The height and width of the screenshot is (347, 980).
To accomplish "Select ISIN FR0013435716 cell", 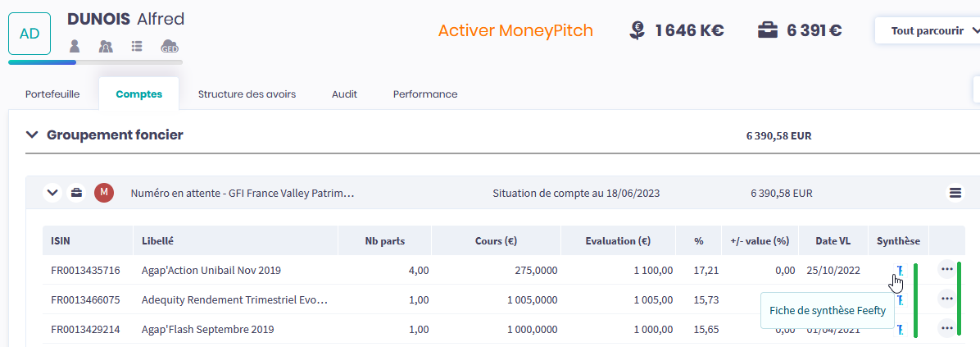I will (x=85, y=270).
